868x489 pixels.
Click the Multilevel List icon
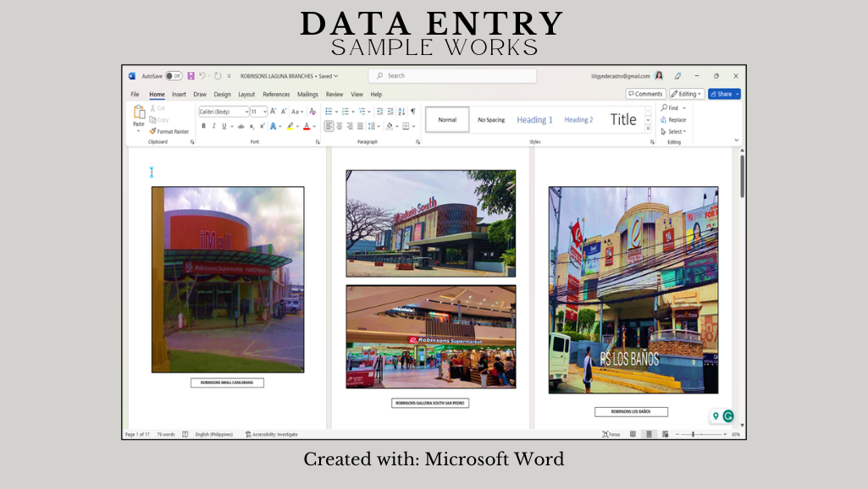point(362,112)
